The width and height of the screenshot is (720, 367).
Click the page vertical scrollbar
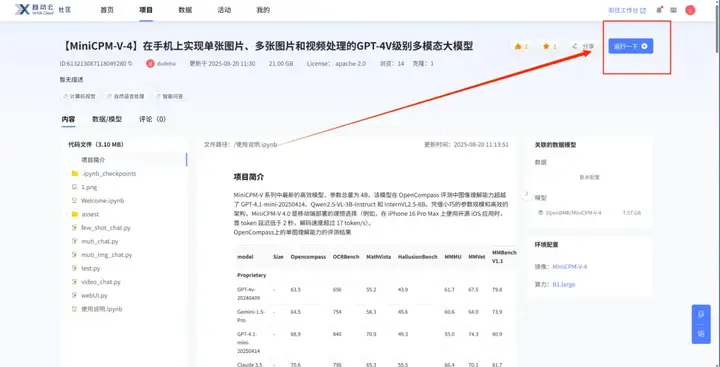pos(717,28)
